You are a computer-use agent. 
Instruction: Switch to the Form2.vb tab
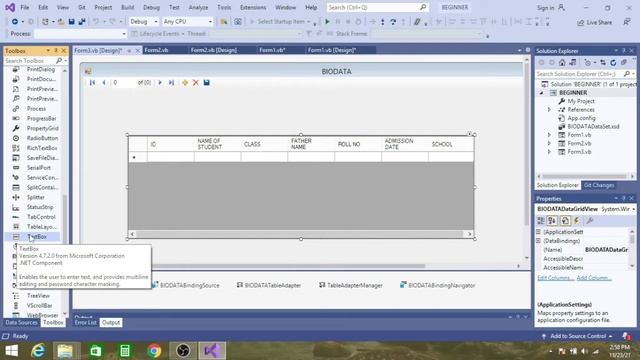[156, 50]
